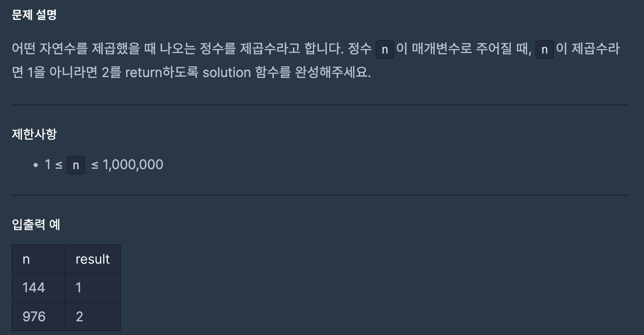The width and height of the screenshot is (644, 335).
Task: Click the divider line below the description
Action: click(320, 105)
